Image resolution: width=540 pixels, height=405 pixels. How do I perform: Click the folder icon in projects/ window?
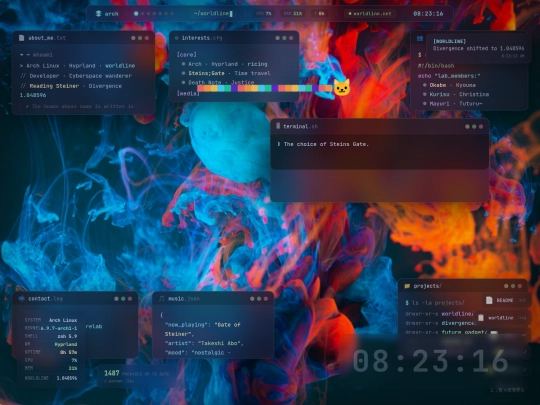[x=407, y=286]
